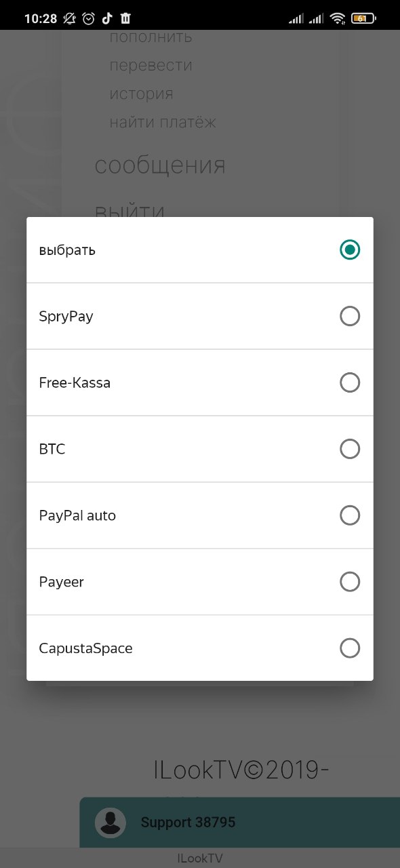Open the история menu entry
The image size is (400, 868).
click(142, 94)
